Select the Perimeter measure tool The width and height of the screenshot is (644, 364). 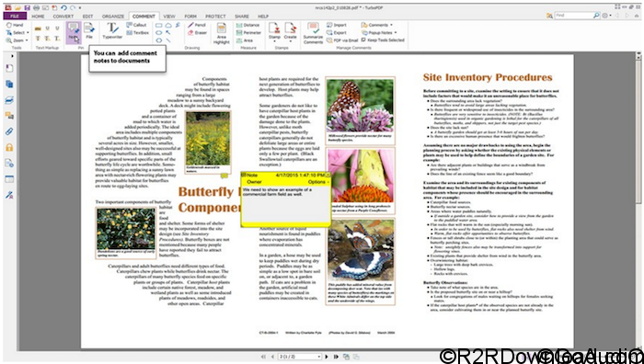pos(249,33)
